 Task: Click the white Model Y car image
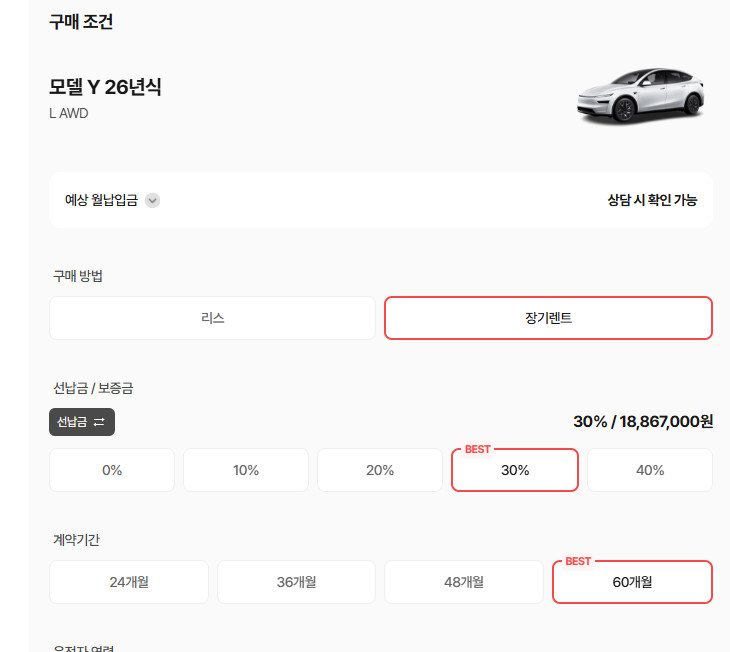641,96
